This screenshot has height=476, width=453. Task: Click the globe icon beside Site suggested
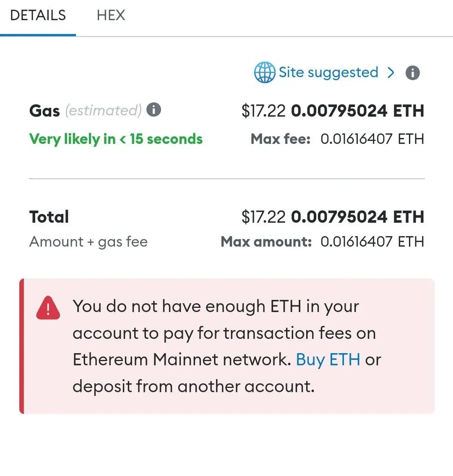click(x=264, y=73)
